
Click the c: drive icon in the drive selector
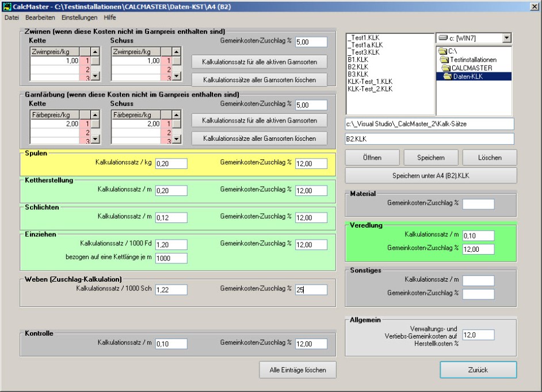pos(443,38)
